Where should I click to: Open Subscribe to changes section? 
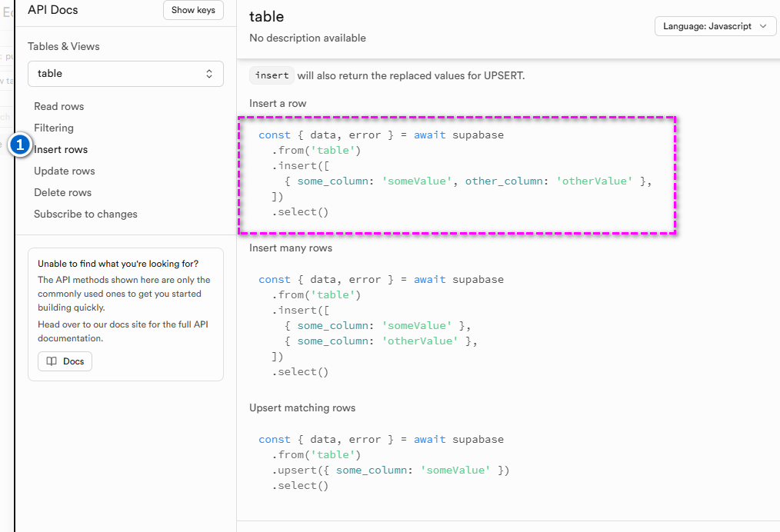pos(85,214)
